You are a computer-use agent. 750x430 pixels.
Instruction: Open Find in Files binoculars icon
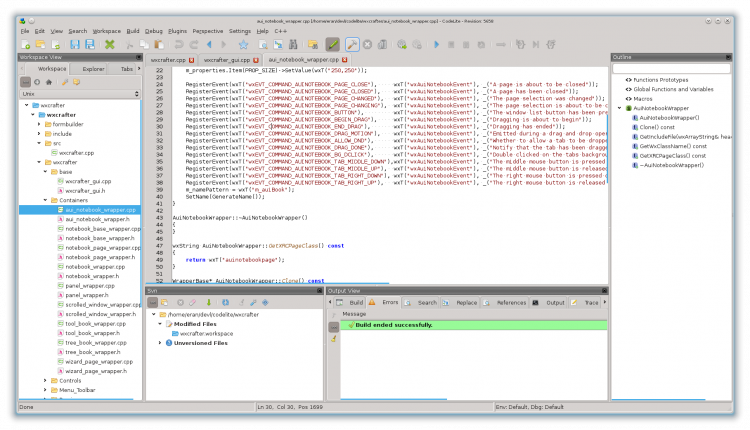click(293, 44)
